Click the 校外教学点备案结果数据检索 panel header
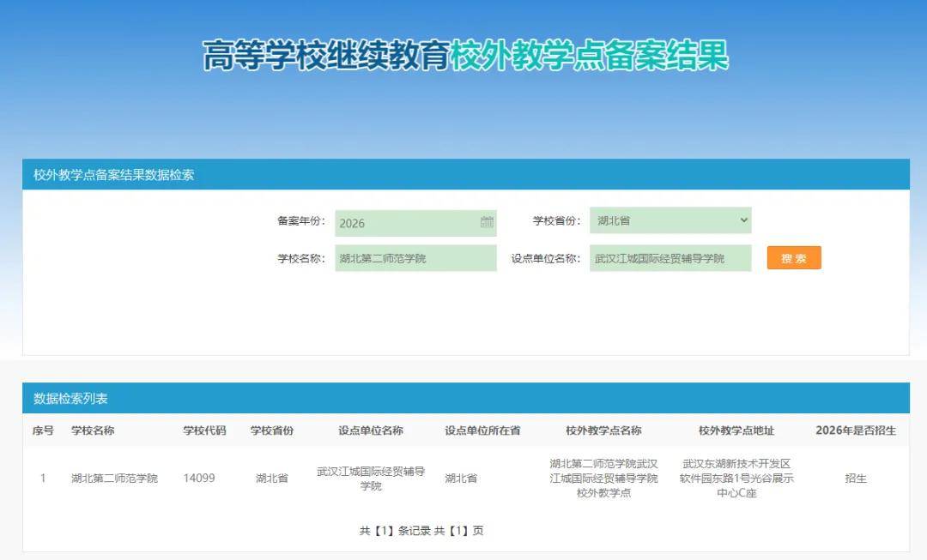 pyautogui.click(x=466, y=174)
